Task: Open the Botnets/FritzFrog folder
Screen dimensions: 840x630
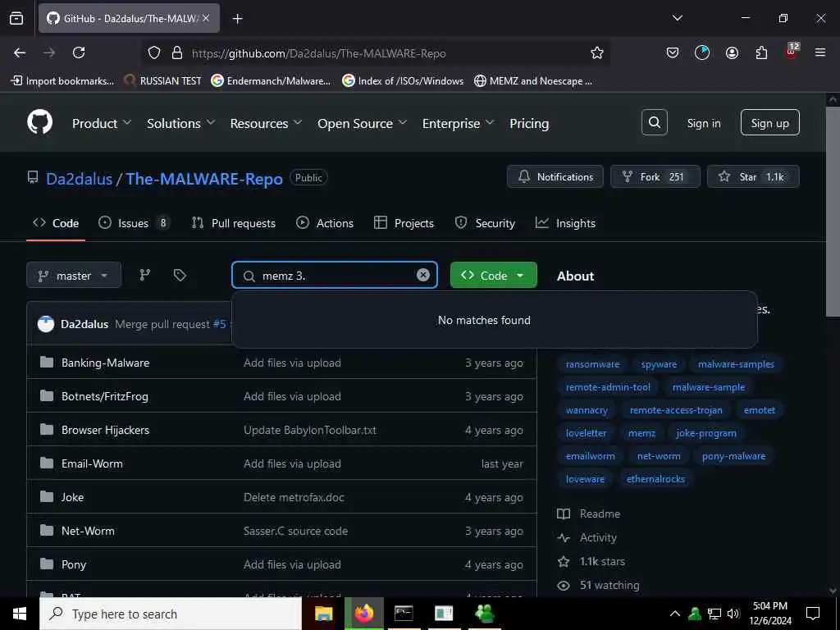Action: pyautogui.click(x=104, y=396)
